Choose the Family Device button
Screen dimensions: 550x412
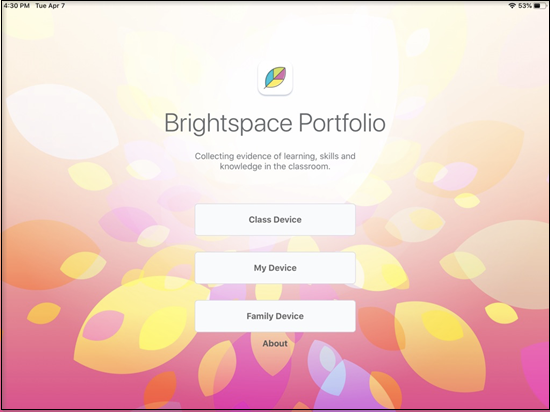(x=275, y=316)
